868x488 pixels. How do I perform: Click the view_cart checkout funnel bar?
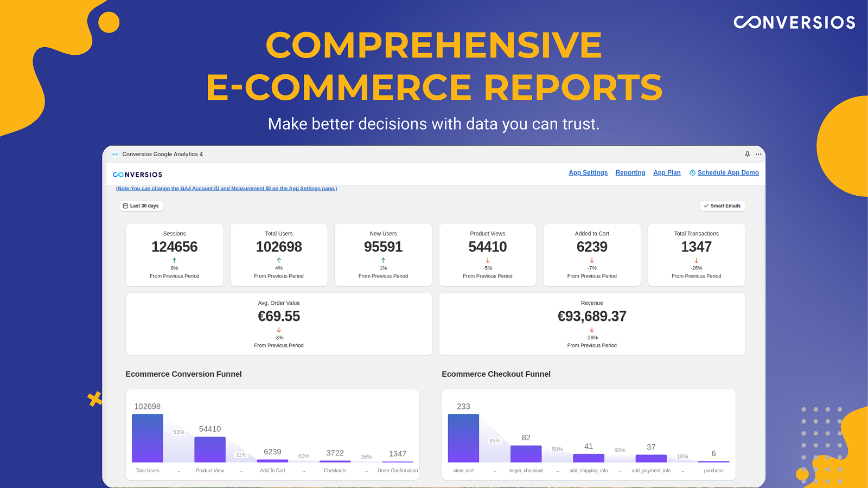[x=463, y=438]
